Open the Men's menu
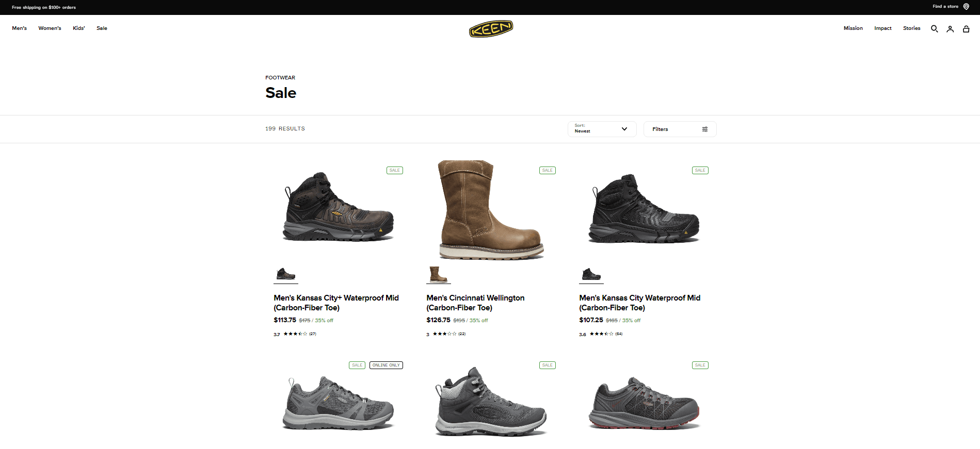 point(20,28)
